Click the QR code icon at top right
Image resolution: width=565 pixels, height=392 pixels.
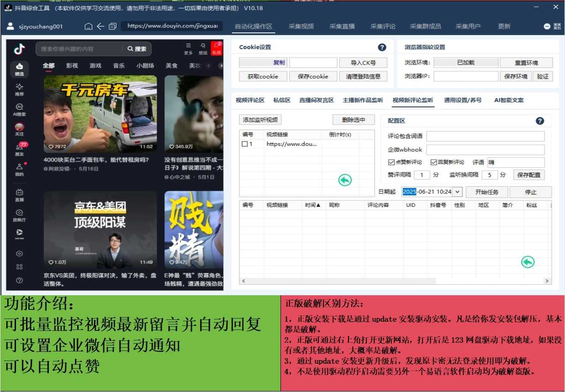[x=557, y=26]
